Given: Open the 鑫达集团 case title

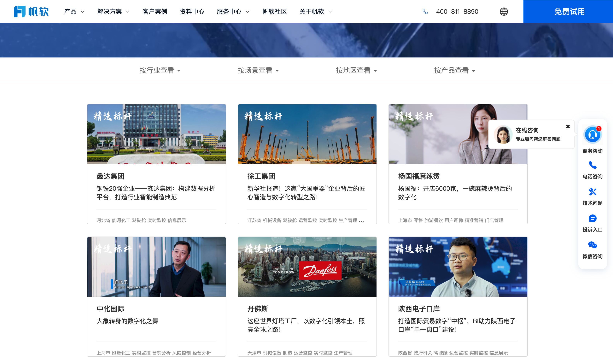Looking at the screenshot, I should tap(110, 176).
